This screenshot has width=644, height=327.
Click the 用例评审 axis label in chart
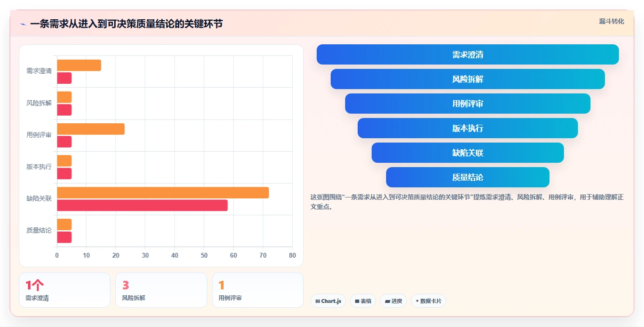(39, 135)
